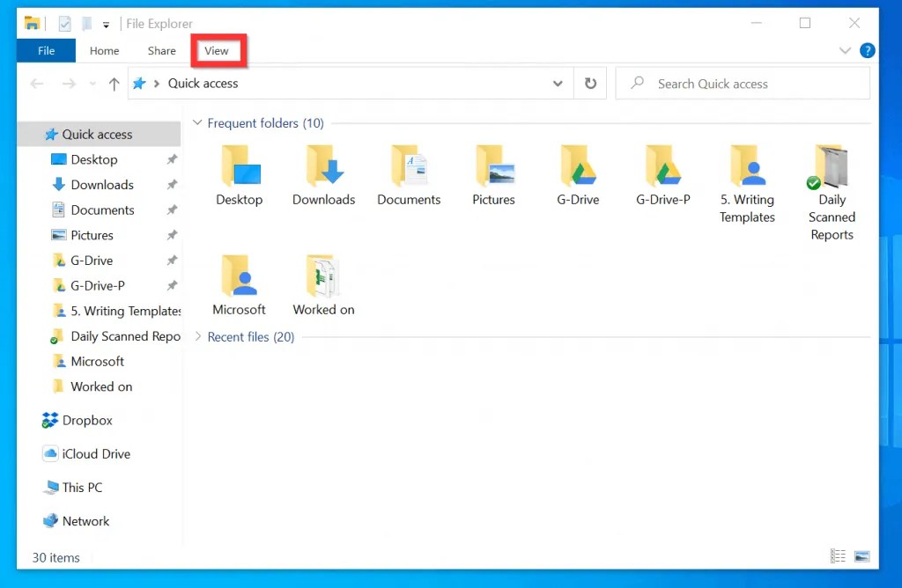Click the Search Quick access magnifier icon

(x=638, y=83)
